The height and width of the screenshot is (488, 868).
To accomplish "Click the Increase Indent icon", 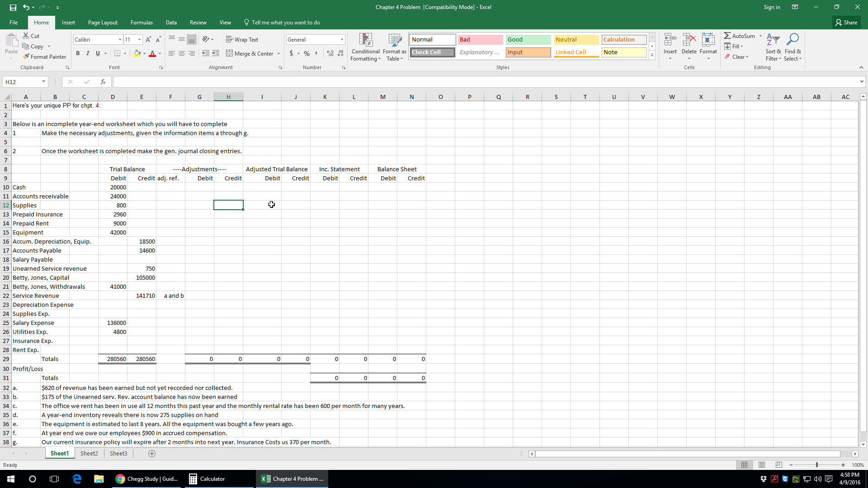I will (216, 53).
